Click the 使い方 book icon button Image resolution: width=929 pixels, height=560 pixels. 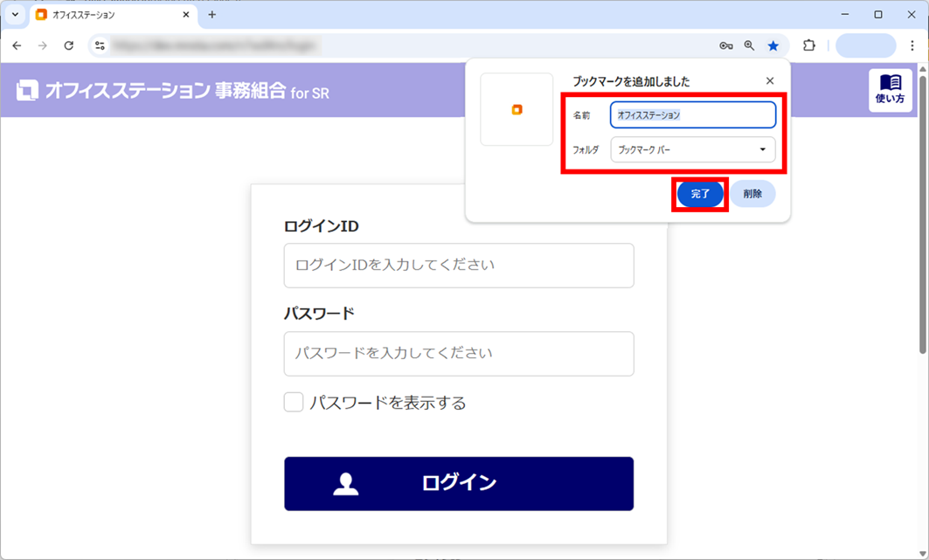(890, 90)
